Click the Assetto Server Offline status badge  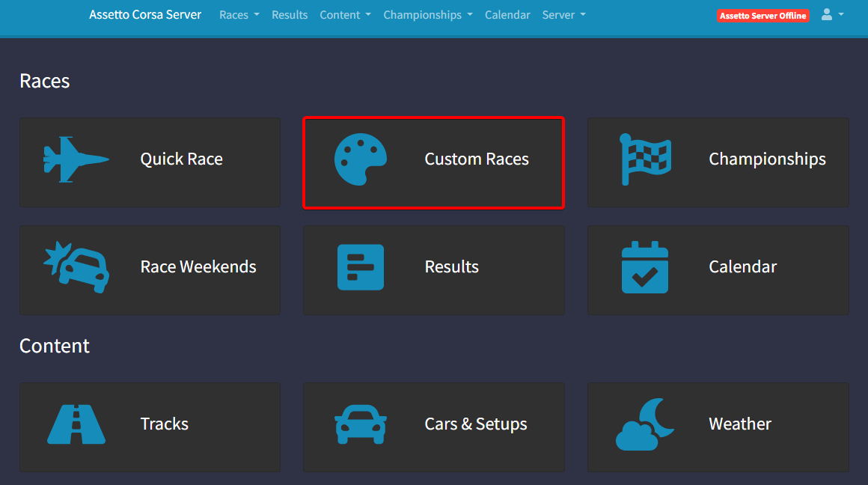[x=762, y=16]
